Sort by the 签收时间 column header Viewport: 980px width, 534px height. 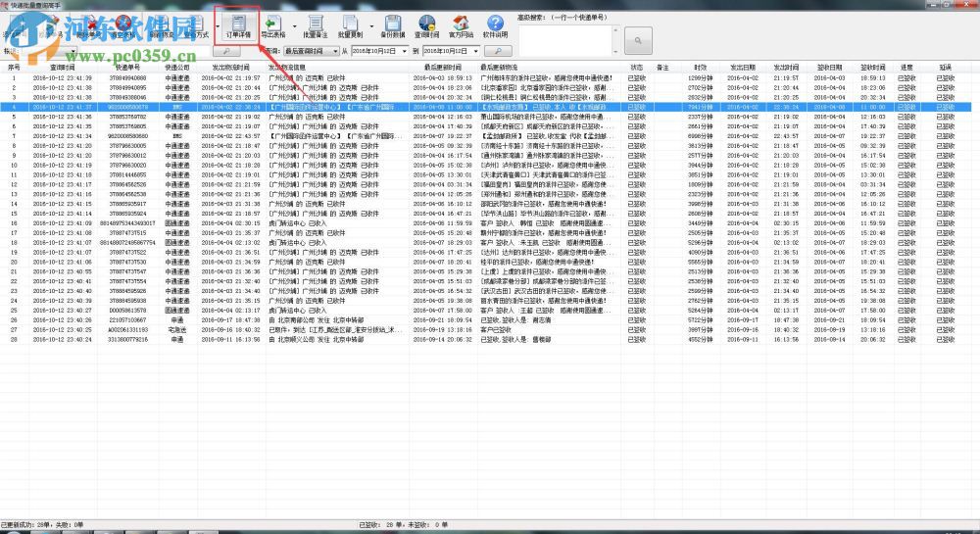(872, 68)
